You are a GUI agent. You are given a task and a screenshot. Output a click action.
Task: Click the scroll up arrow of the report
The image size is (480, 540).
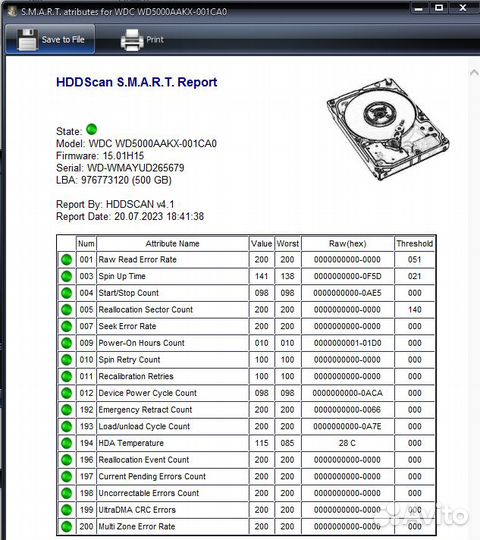(x=474, y=73)
